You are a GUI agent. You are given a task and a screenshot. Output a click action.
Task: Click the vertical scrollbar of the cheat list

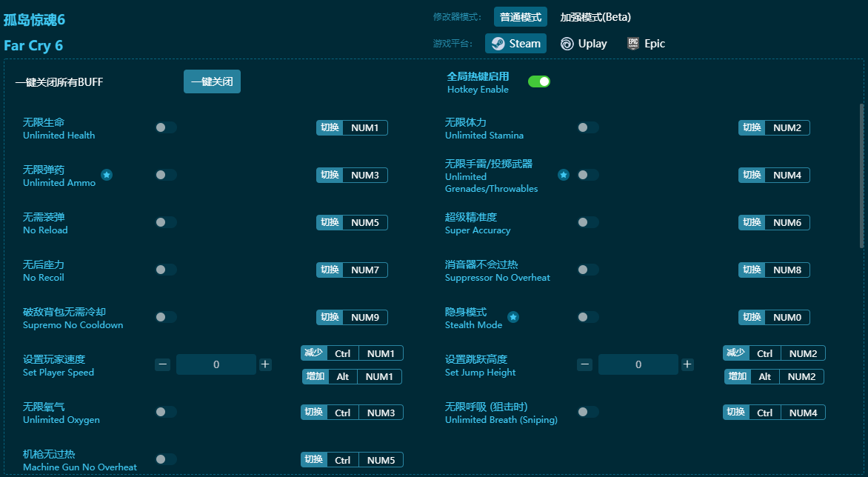[x=861, y=176]
